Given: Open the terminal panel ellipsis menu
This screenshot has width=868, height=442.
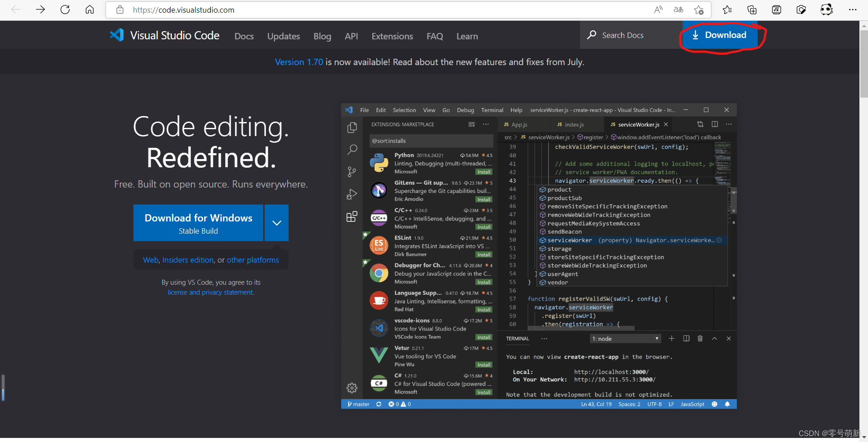Looking at the screenshot, I should tap(544, 339).
